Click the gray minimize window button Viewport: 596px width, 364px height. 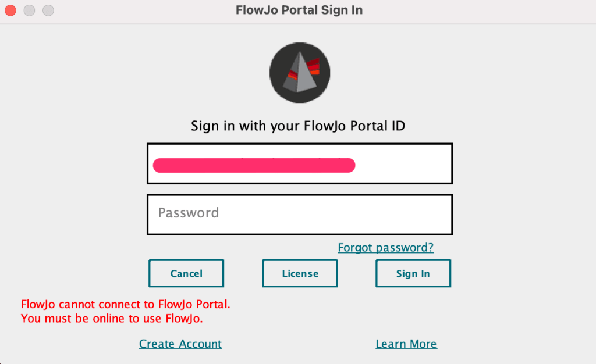(29, 10)
